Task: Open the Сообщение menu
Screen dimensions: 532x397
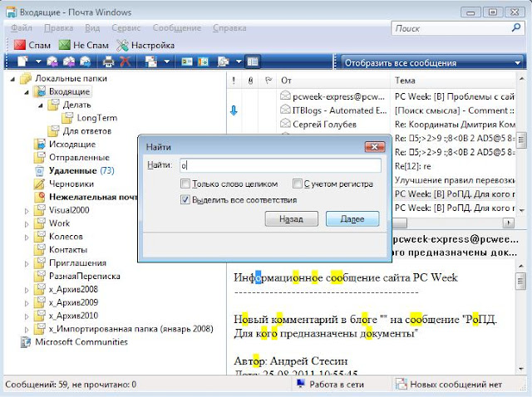Action: pyautogui.click(x=177, y=27)
